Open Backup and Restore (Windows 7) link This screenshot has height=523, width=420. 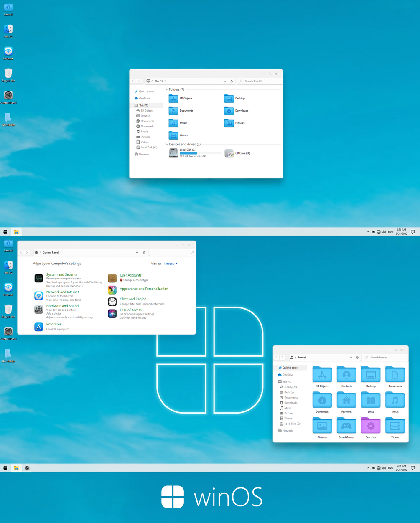pyautogui.click(x=65, y=286)
